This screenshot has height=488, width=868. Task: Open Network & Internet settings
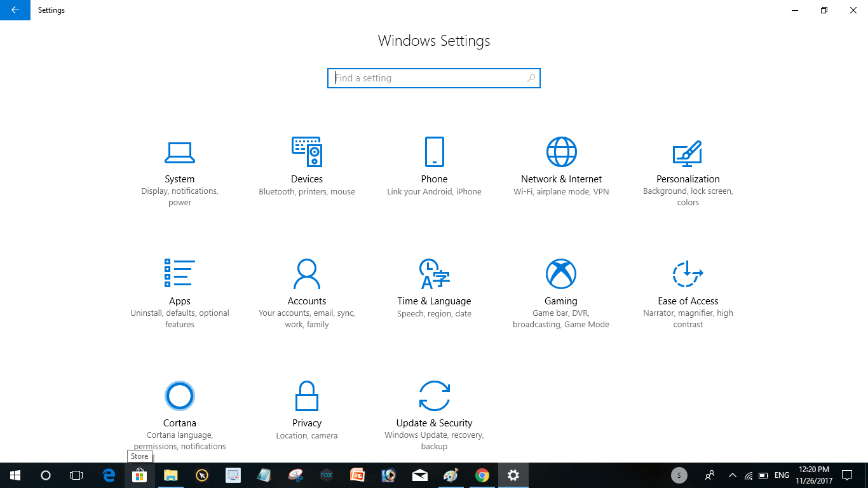[x=561, y=165]
